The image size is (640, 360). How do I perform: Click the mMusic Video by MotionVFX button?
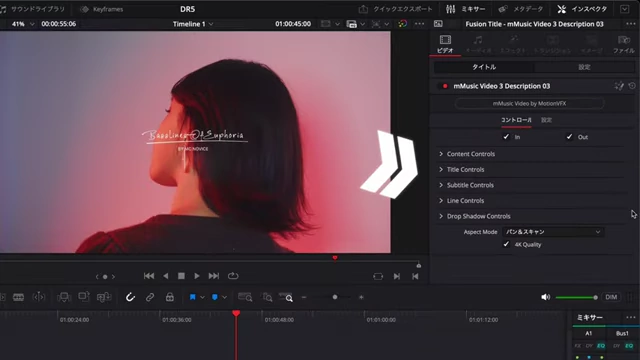tap(529, 104)
